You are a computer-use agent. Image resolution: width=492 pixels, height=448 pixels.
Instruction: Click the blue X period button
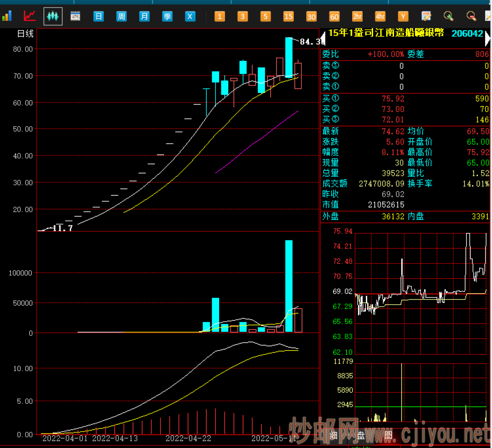coord(190,17)
